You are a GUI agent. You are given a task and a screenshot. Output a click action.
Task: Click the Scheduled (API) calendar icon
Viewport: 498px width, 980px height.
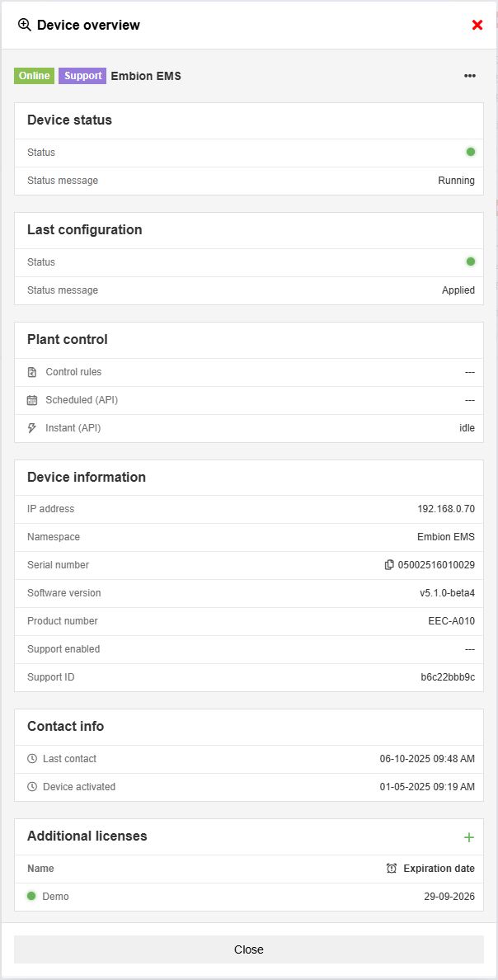(32, 400)
